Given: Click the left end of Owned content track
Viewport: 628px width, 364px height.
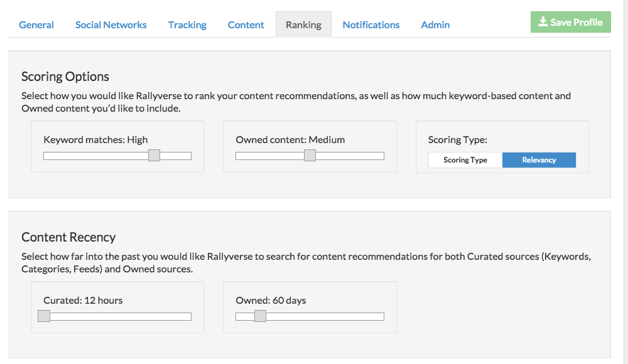Looking at the screenshot, I should 239,156.
